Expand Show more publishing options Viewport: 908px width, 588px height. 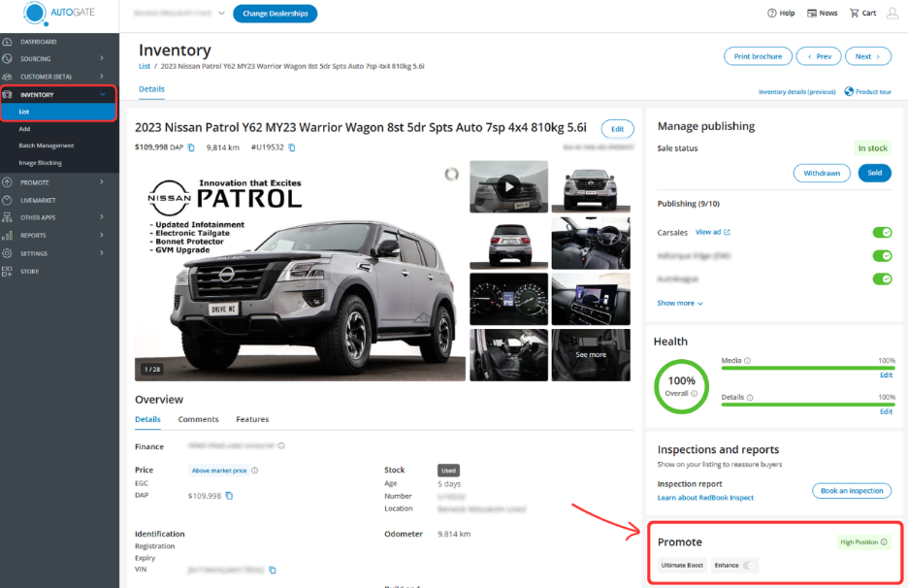(680, 304)
